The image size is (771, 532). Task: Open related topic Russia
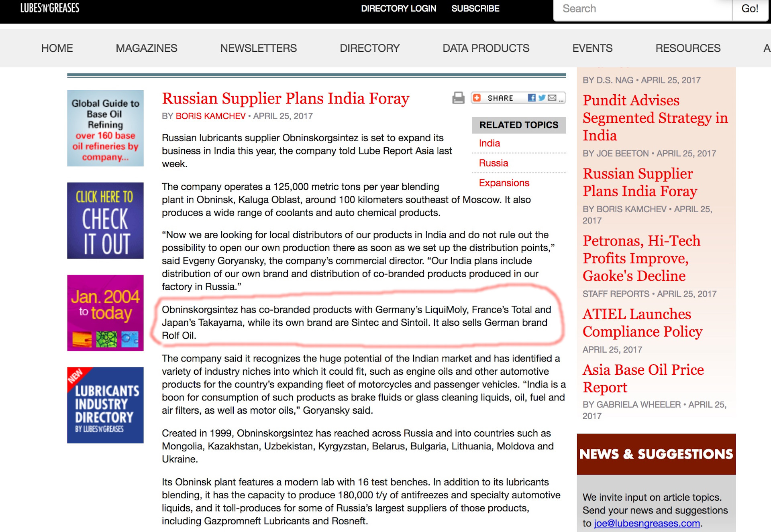(494, 163)
